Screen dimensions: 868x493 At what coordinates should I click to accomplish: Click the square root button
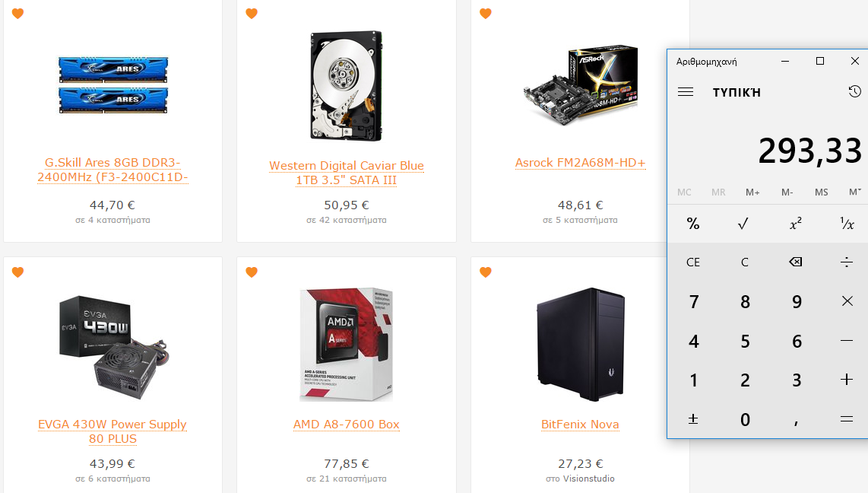[x=743, y=223]
